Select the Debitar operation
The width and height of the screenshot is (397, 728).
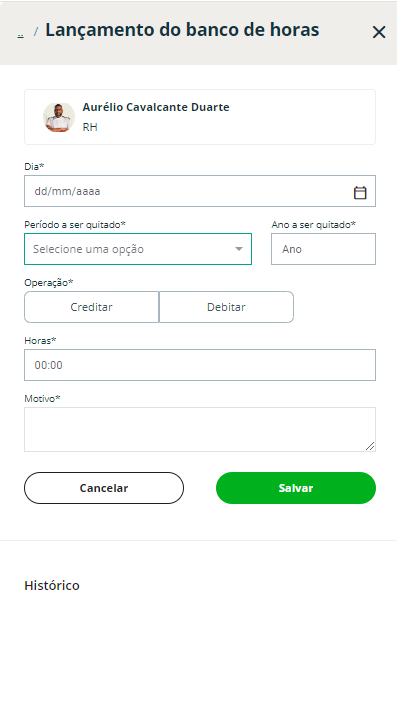[x=226, y=307]
